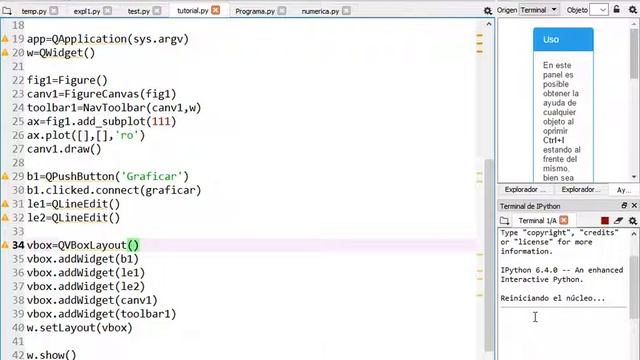Open editor options gear icon
The image size is (640, 360).
487,11
